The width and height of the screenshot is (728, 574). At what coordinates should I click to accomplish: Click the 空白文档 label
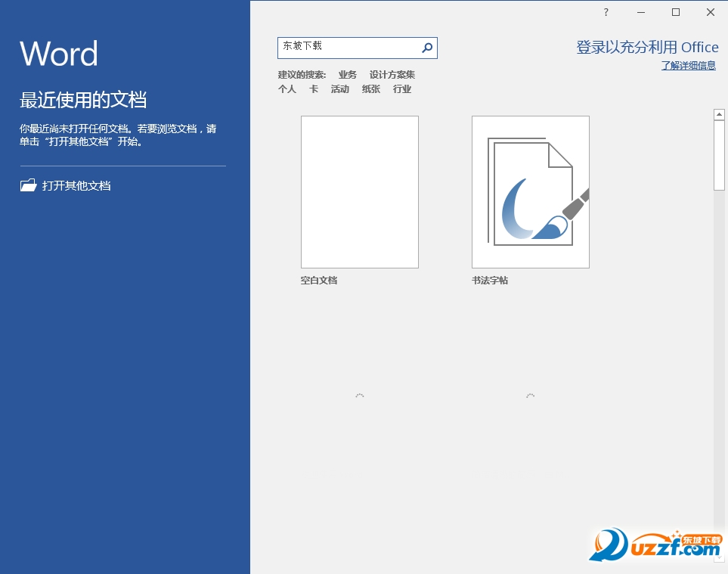click(319, 280)
